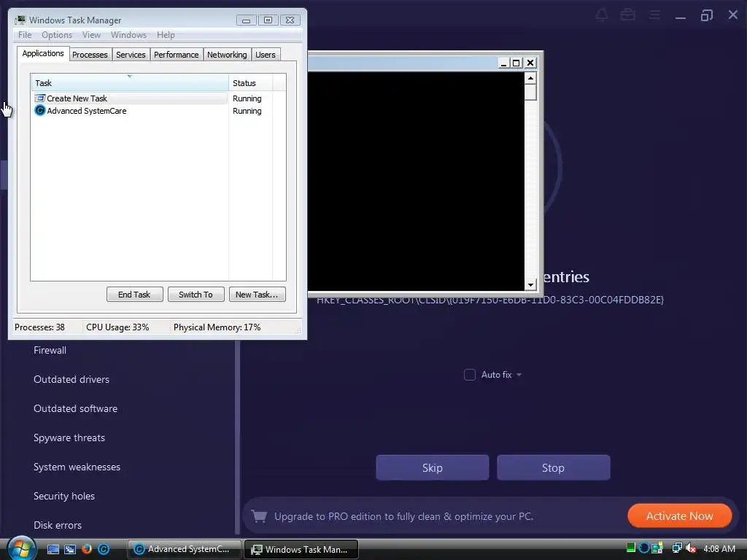This screenshot has width=747, height=560.
Task: Click Show Desktop quick launch icon
Action: [53, 549]
